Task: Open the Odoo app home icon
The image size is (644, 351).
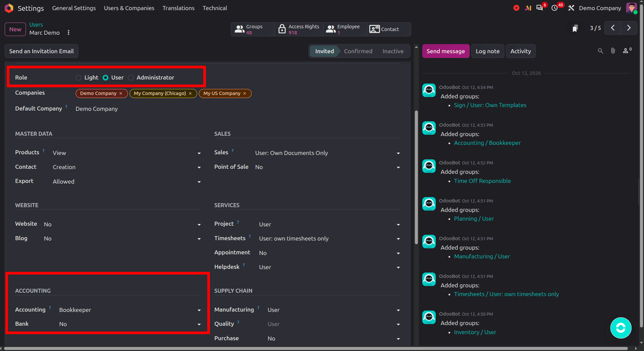Action: click(x=9, y=8)
